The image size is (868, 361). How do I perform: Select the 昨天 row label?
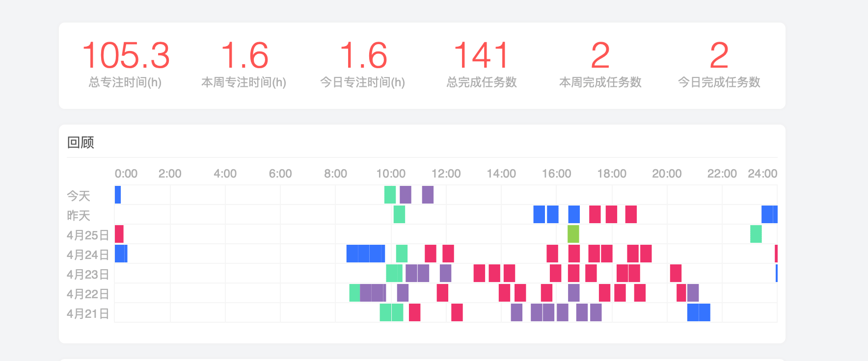[x=79, y=215]
